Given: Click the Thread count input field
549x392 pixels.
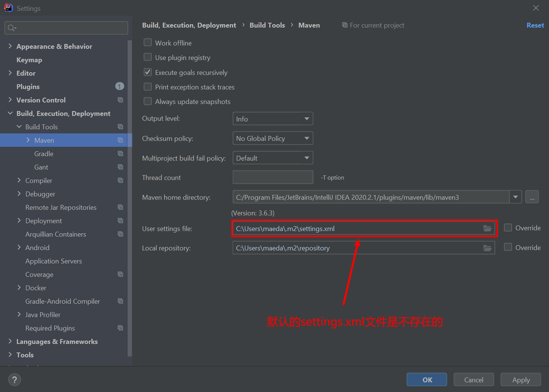Looking at the screenshot, I should 273,177.
